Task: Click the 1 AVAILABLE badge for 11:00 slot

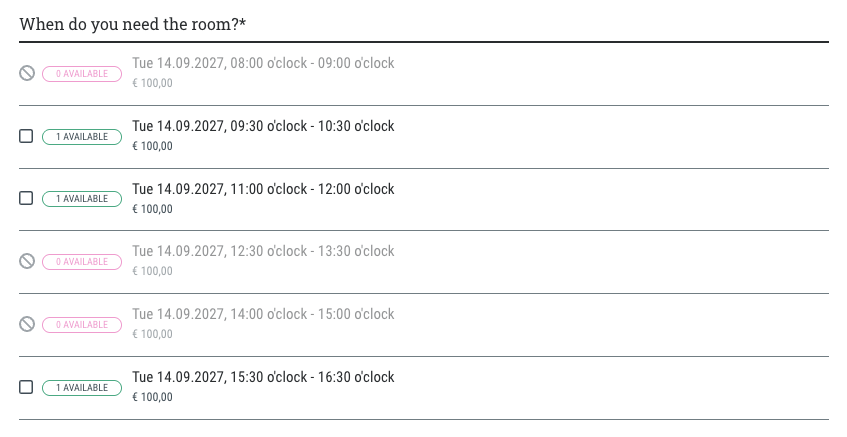Action: point(81,199)
